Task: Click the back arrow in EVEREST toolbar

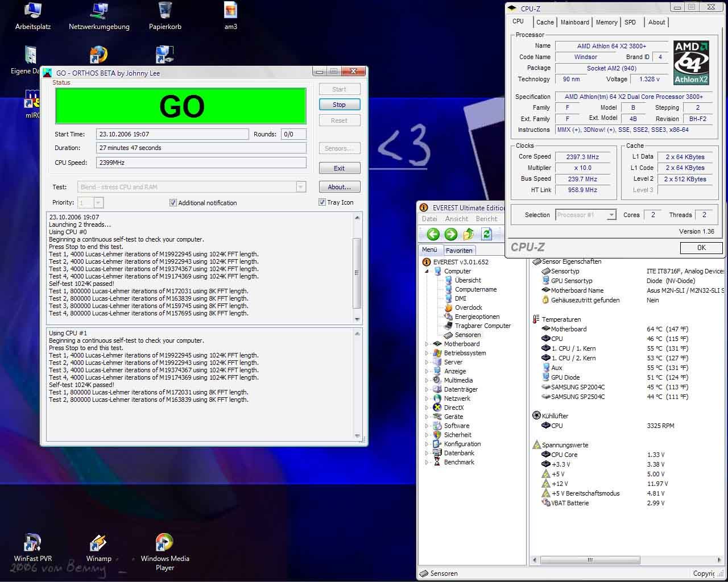Action: (433, 234)
